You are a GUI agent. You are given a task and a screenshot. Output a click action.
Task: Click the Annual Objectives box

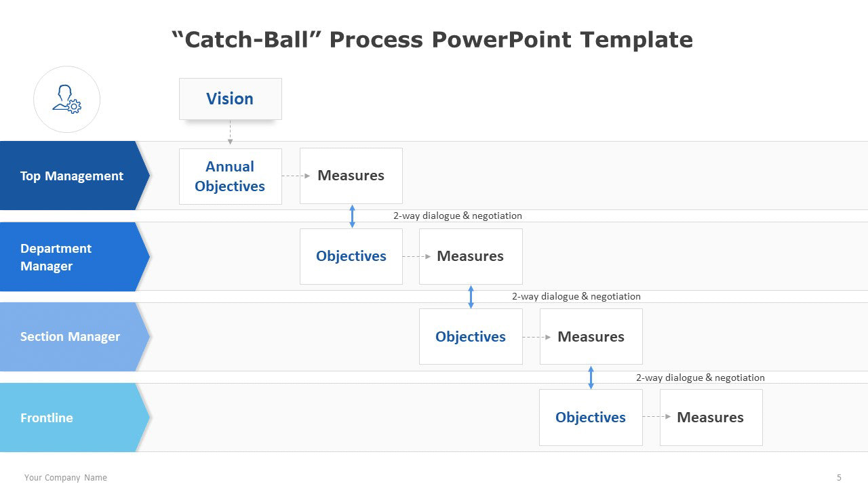click(230, 176)
